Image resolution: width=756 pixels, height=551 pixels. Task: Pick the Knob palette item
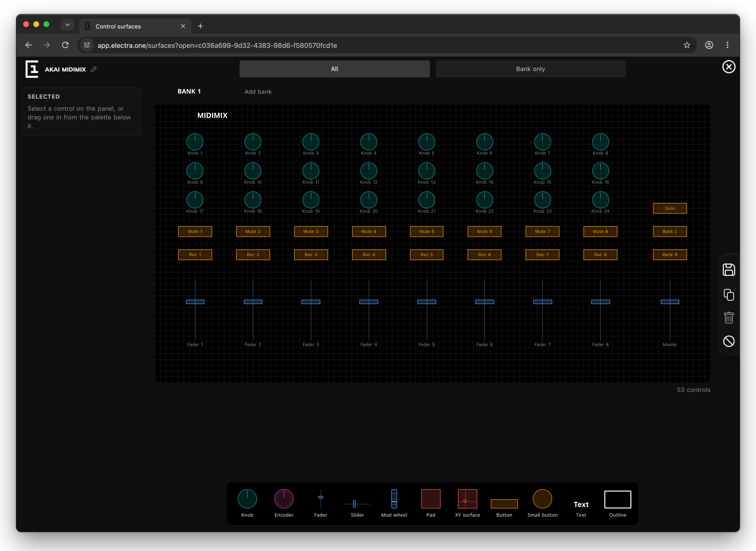point(247,503)
